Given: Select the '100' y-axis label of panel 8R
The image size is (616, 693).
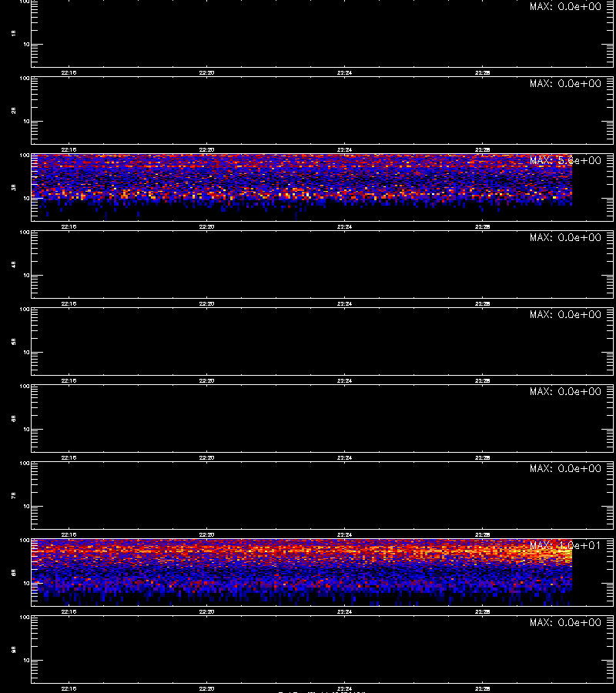Looking at the screenshot, I should [25, 541].
